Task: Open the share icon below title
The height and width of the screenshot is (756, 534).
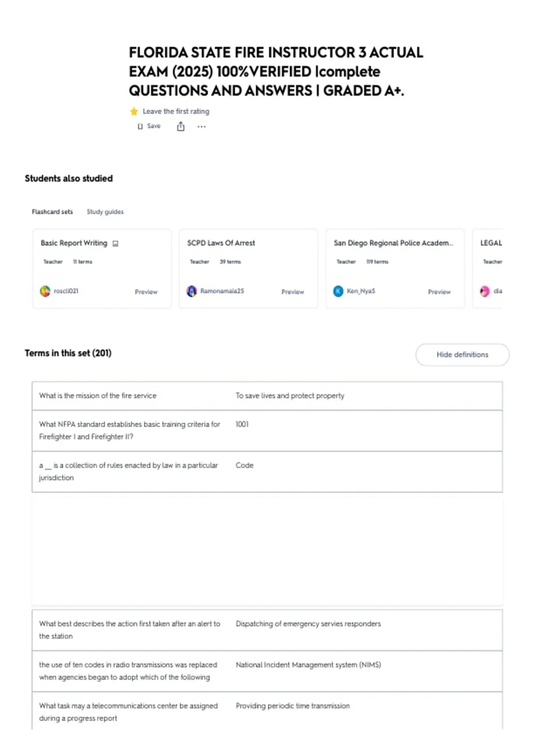Action: point(181,127)
